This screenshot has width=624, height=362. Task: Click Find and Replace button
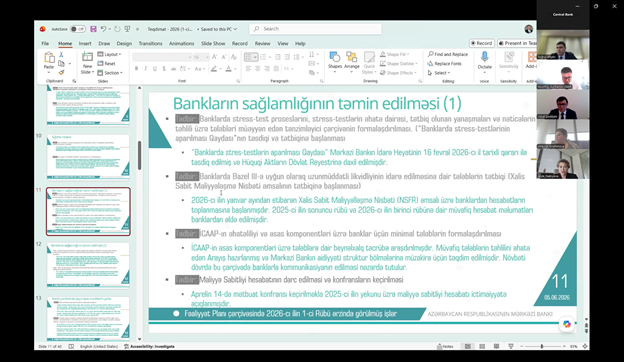click(448, 54)
